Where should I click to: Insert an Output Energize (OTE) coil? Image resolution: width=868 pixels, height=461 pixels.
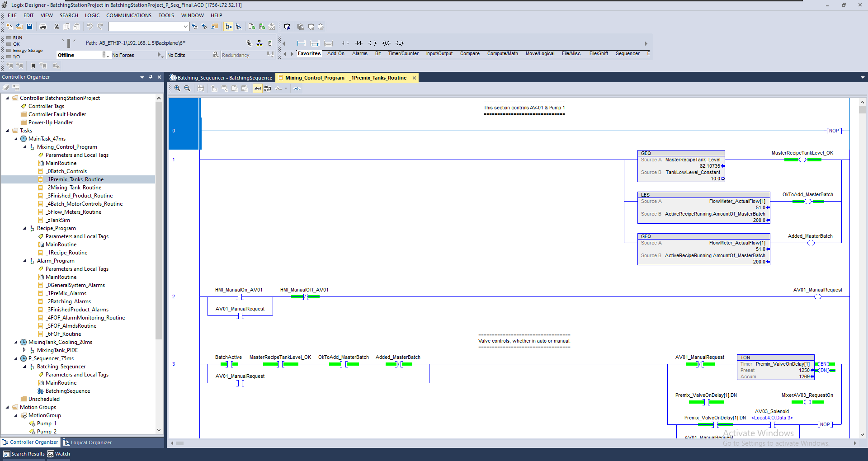pos(373,43)
